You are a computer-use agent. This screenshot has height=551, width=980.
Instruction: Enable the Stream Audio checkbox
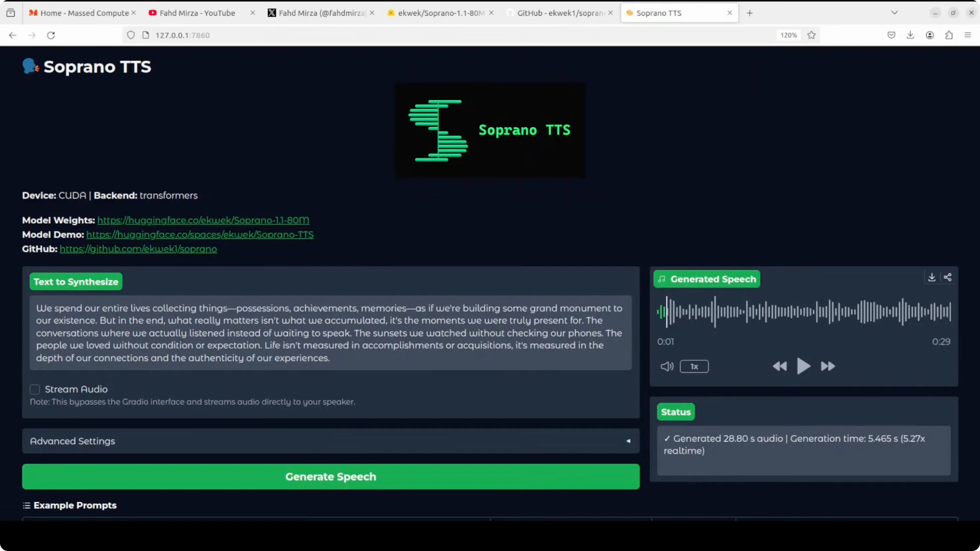click(x=35, y=389)
